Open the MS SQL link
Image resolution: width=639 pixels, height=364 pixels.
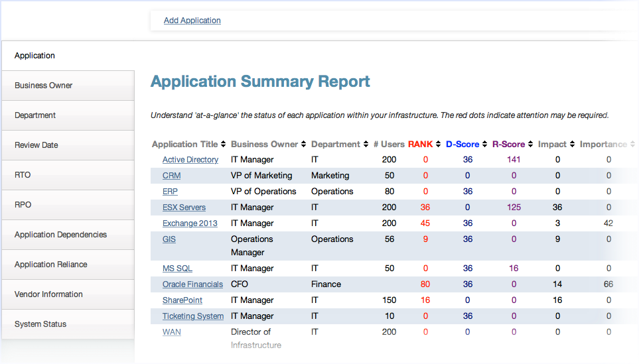click(x=177, y=269)
